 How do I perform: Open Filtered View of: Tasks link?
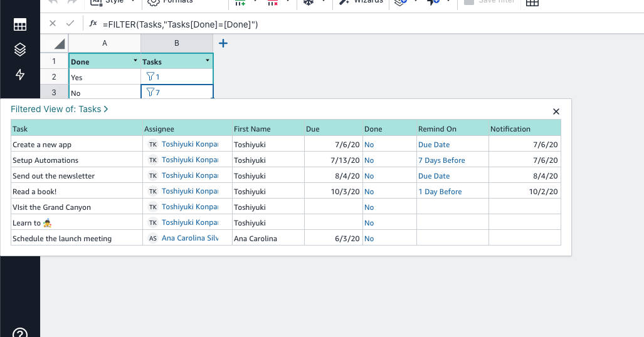pos(59,109)
